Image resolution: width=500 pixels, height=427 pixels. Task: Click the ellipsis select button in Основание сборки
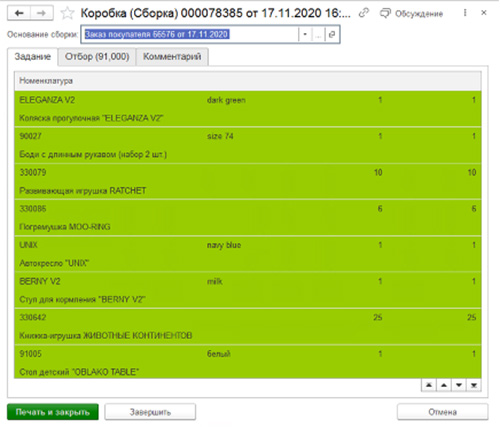(318, 34)
